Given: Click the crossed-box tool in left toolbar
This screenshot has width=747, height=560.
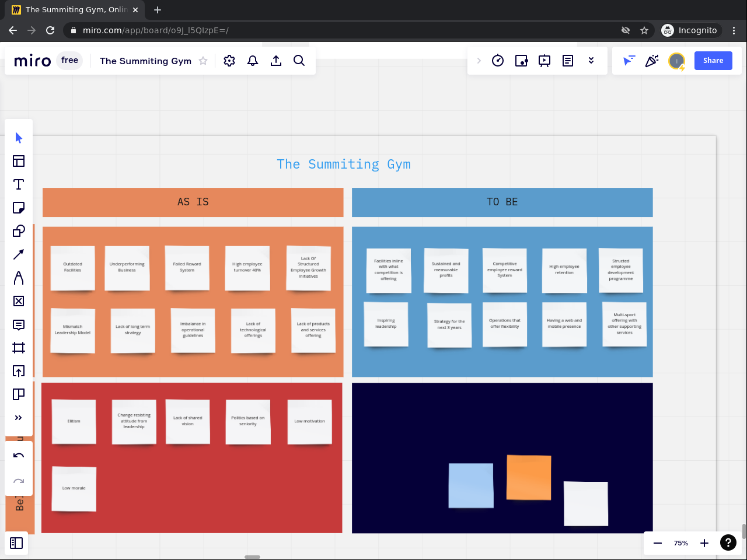Looking at the screenshot, I should coord(19,301).
